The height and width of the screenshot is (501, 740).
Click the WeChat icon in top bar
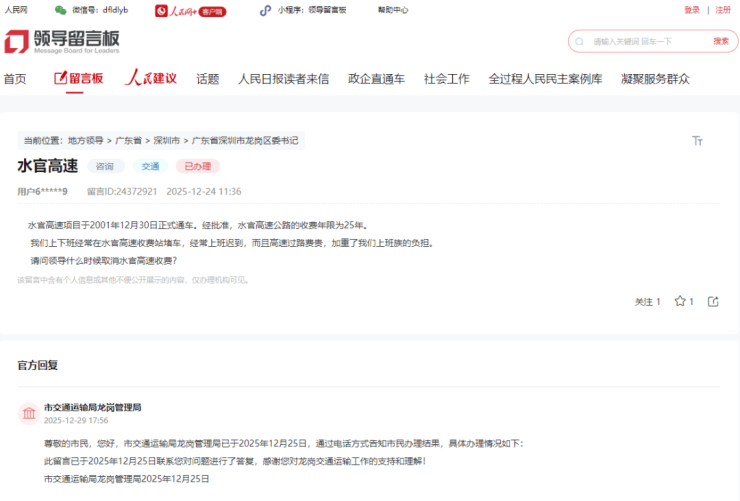click(60, 10)
